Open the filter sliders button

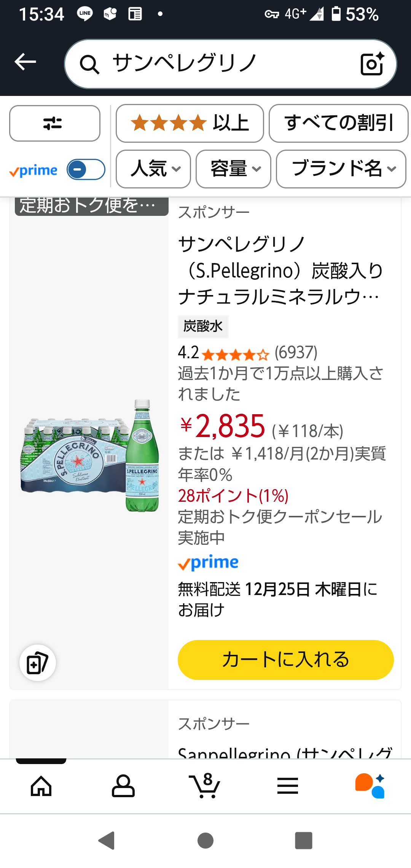pyautogui.click(x=54, y=123)
